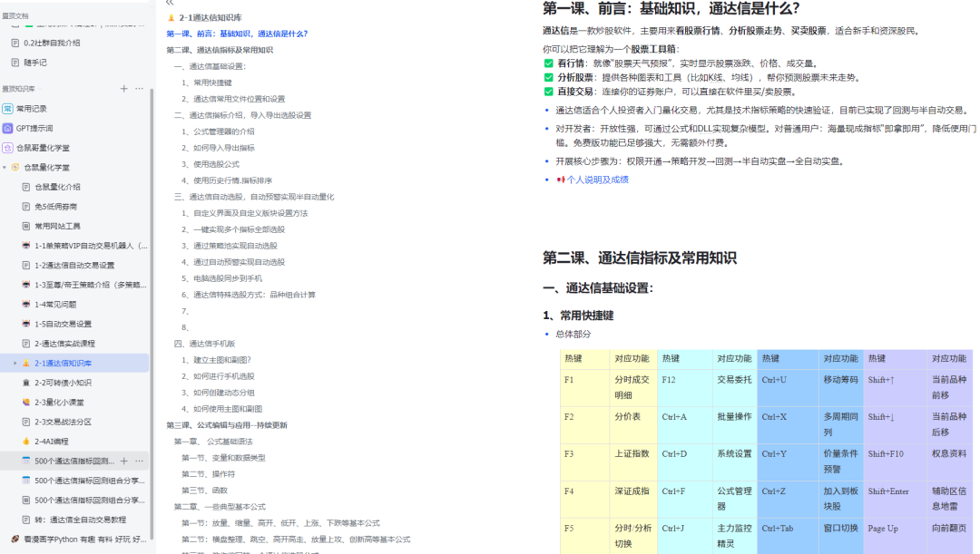The height and width of the screenshot is (554, 980).
Task: Click the page icon beside 免5低佣券商
Action: pos(25,207)
